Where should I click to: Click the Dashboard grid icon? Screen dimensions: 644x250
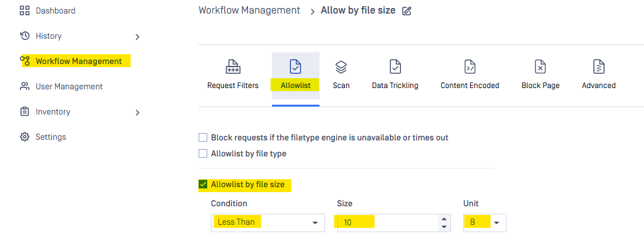[x=25, y=10]
